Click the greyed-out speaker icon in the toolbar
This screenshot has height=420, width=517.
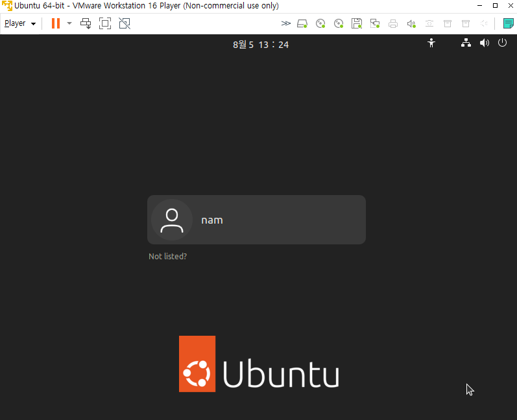click(484, 24)
